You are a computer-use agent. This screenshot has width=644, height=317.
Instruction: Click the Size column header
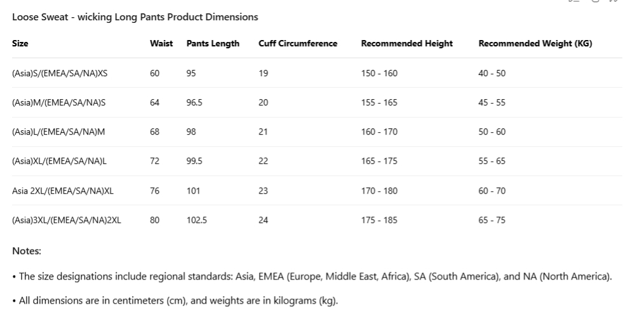tap(20, 44)
